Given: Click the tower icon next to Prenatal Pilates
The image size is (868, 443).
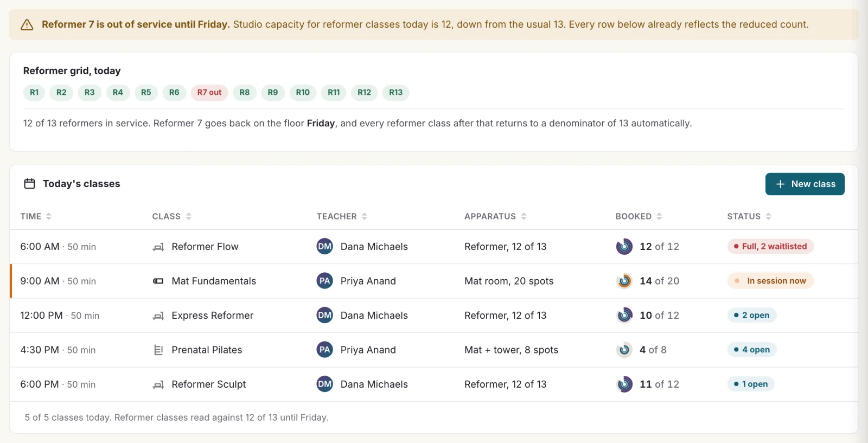Looking at the screenshot, I should coord(158,350).
